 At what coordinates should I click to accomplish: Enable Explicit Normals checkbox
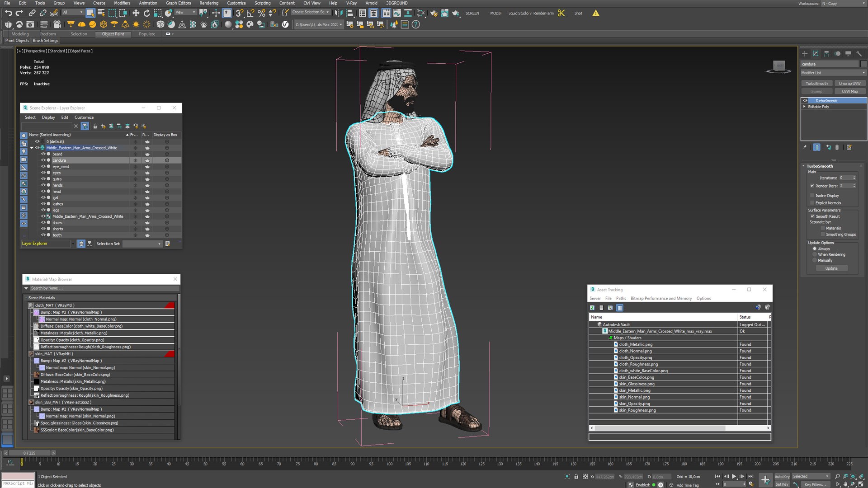pos(812,203)
